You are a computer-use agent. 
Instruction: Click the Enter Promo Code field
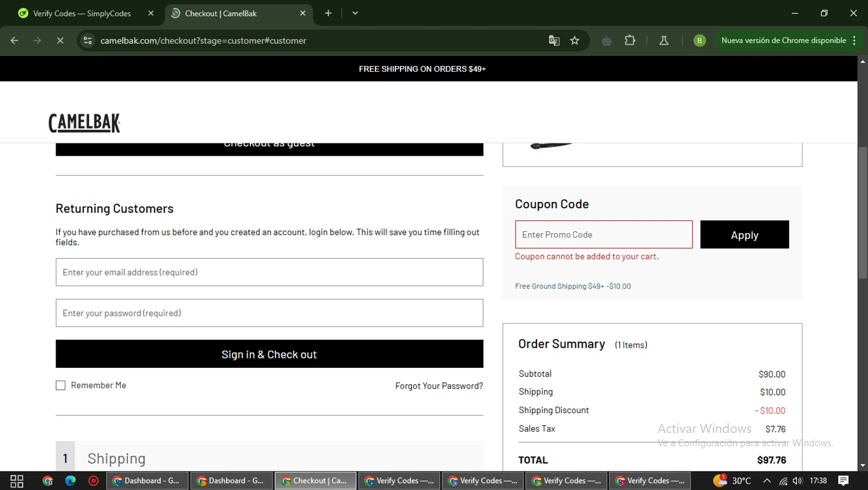[x=603, y=235]
